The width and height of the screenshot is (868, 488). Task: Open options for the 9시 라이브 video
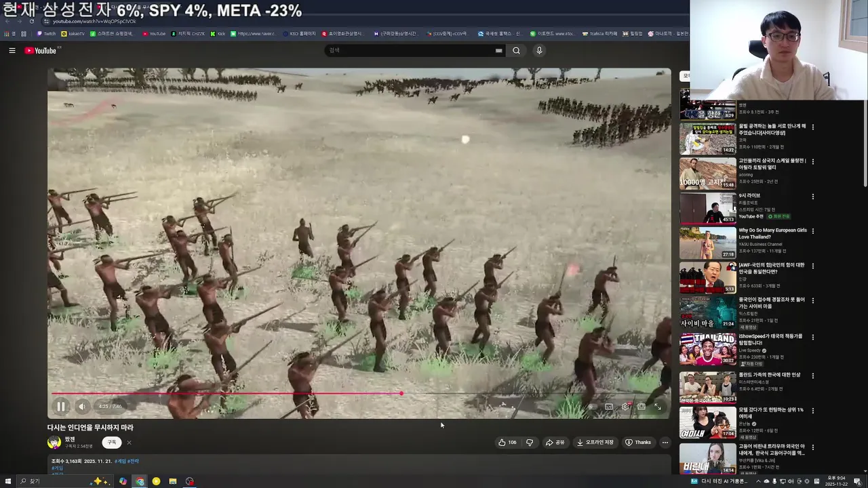coord(813,197)
